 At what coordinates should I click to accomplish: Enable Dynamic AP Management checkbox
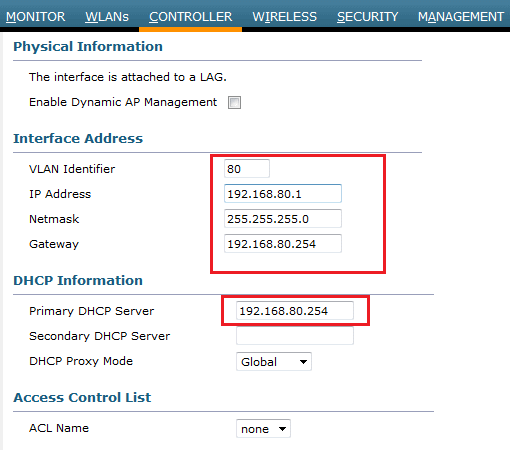234,102
